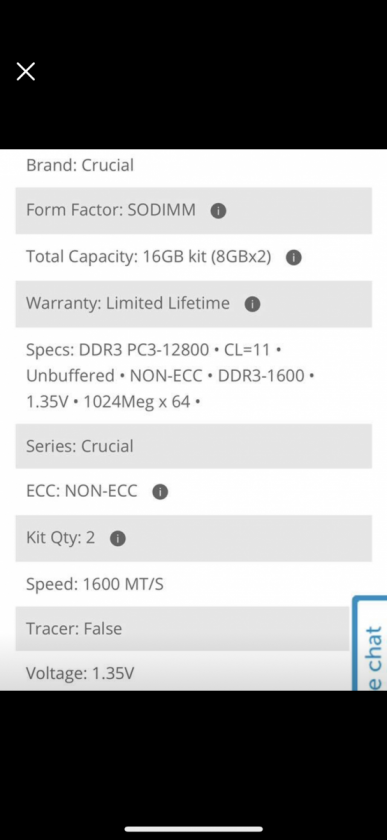Select the Brand: Crucial row

click(x=194, y=165)
